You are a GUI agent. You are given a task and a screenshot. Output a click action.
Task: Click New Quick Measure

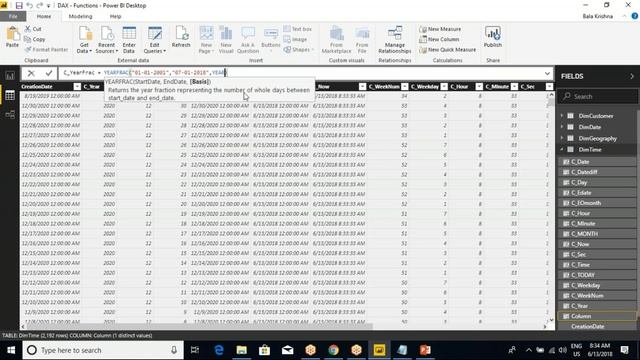pos(448,49)
